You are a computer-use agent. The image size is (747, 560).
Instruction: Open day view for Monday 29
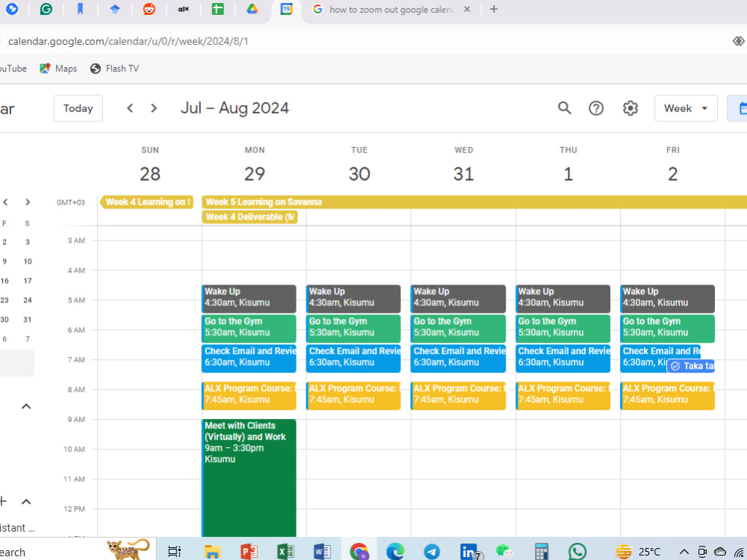[255, 174]
